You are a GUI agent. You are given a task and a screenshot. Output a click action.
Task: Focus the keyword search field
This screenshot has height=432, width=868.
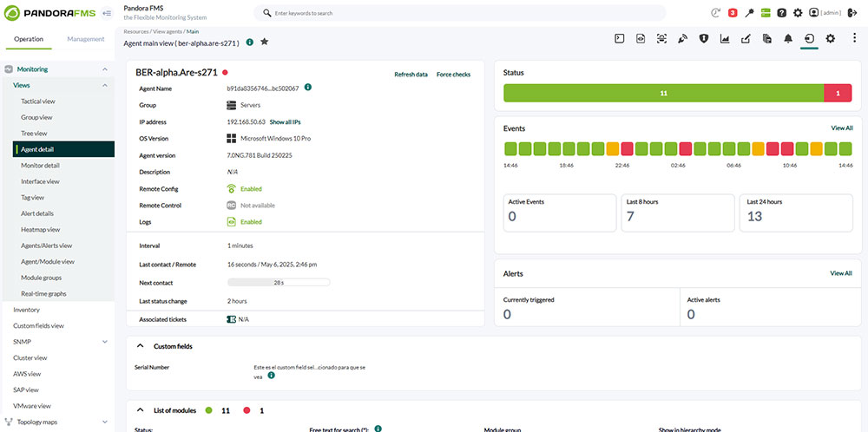(x=459, y=13)
